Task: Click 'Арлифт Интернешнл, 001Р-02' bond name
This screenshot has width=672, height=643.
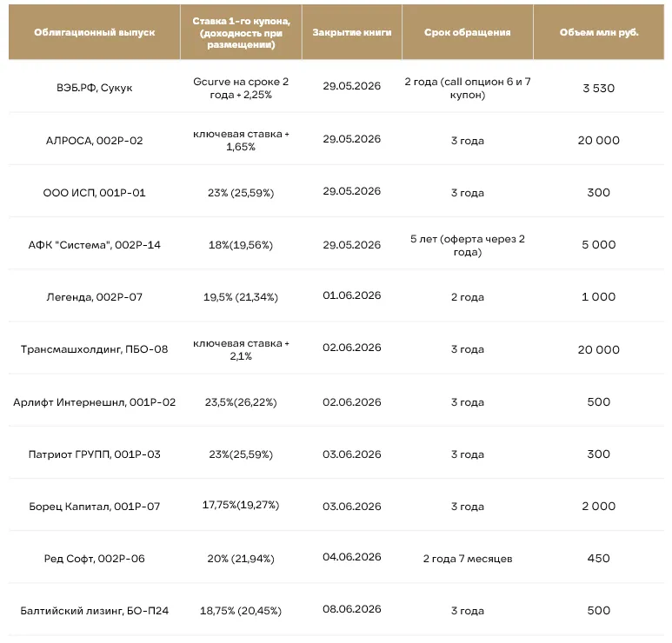Action: 94,402
